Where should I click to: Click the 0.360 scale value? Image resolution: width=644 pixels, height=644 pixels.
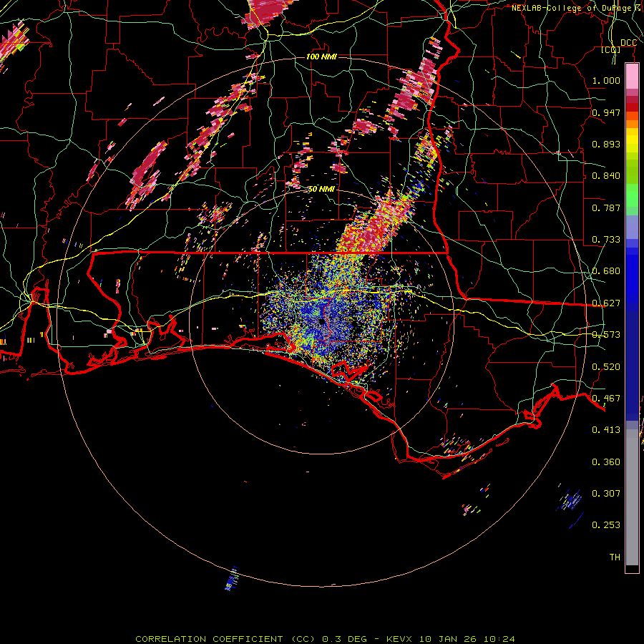[606, 462]
